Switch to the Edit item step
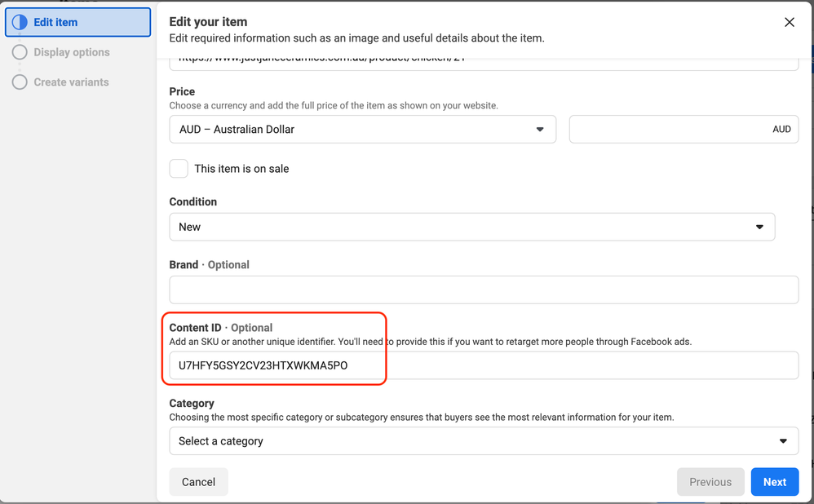The height and width of the screenshot is (504, 814). pyautogui.click(x=78, y=22)
